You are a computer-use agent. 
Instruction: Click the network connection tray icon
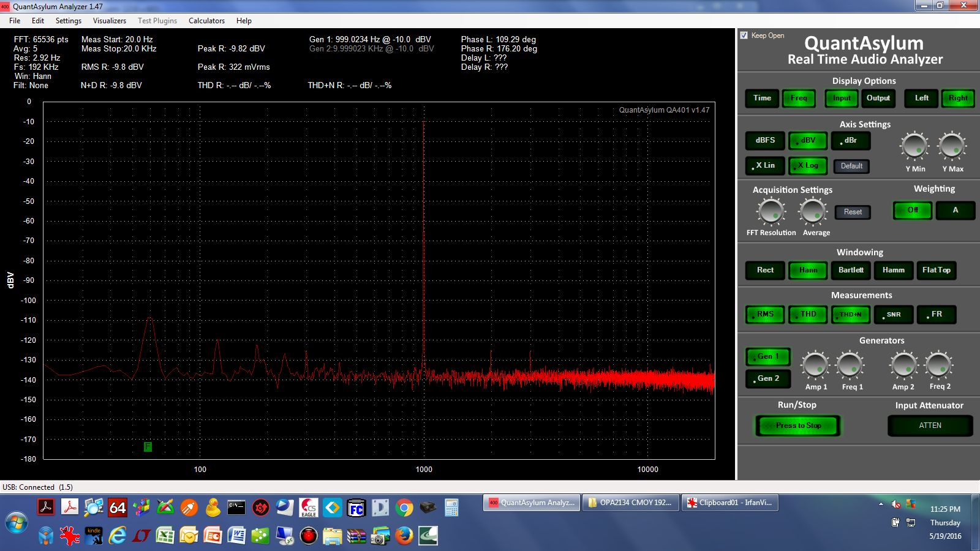click(910, 522)
